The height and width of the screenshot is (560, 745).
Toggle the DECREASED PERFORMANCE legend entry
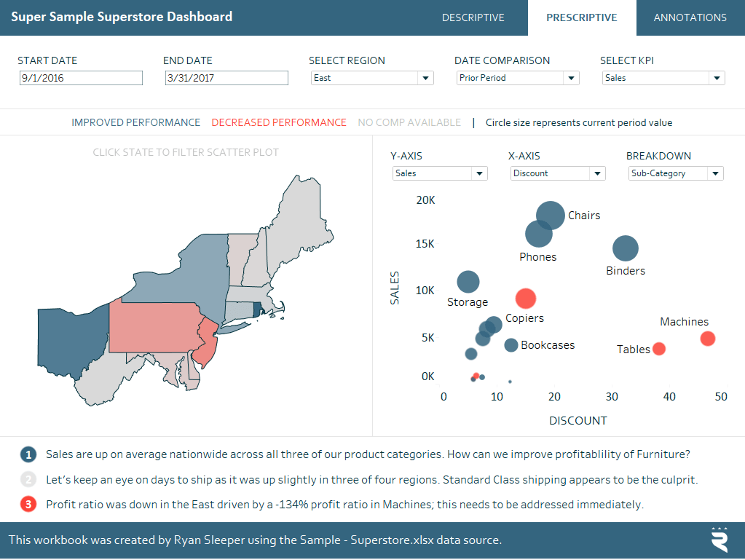278,122
